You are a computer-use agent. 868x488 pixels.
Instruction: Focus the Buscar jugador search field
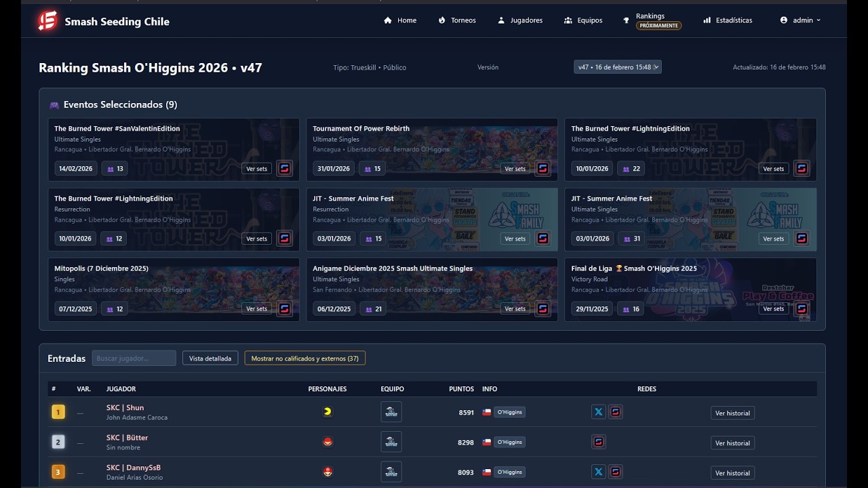134,358
